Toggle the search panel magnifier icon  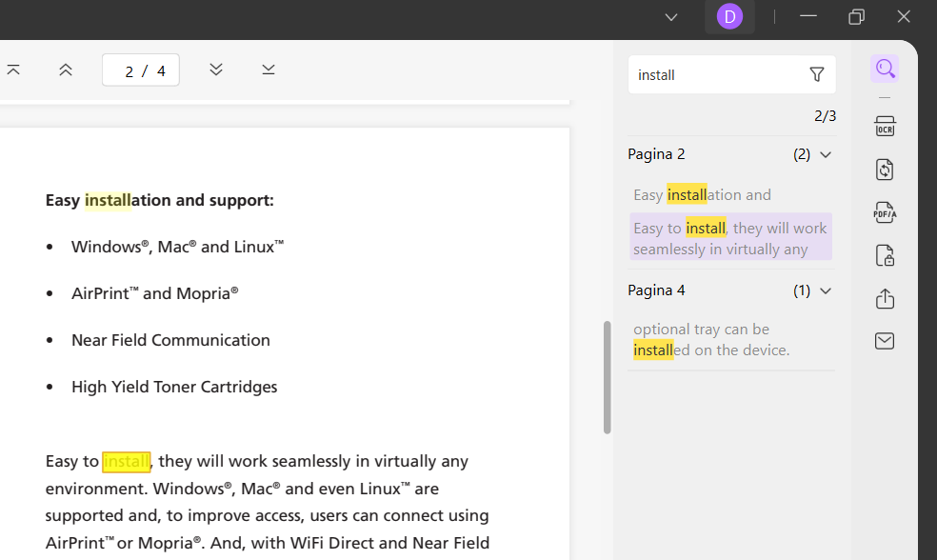pyautogui.click(x=885, y=69)
